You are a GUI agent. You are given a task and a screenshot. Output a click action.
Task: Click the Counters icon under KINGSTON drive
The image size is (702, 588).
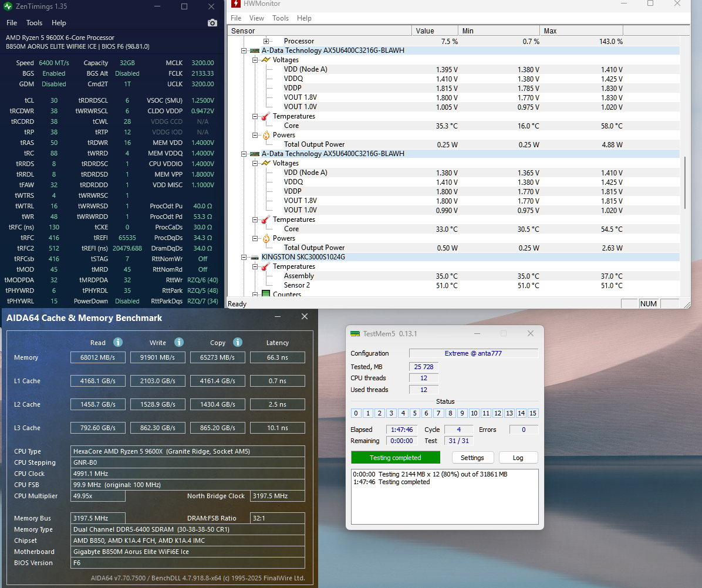(266, 294)
